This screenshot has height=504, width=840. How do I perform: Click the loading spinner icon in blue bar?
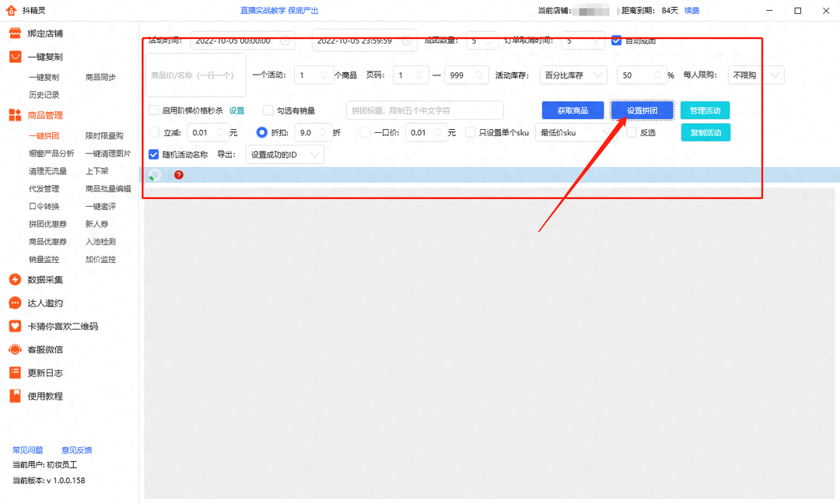point(155,174)
